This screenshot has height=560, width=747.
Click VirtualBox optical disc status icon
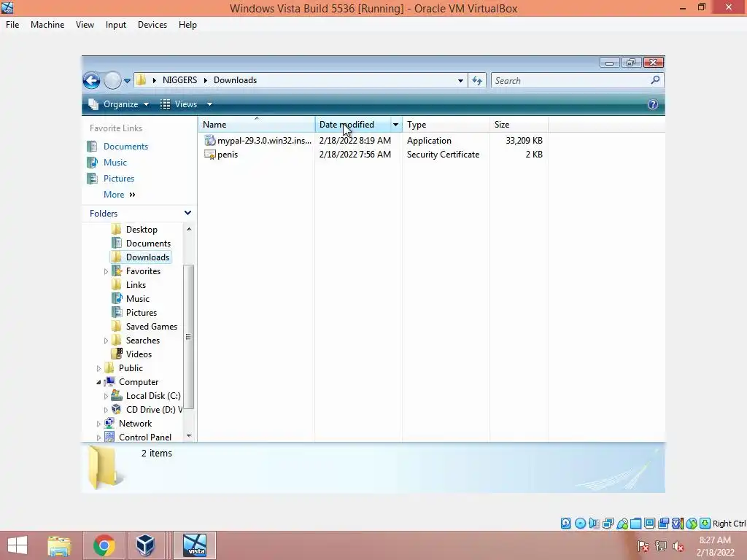pyautogui.click(x=580, y=524)
